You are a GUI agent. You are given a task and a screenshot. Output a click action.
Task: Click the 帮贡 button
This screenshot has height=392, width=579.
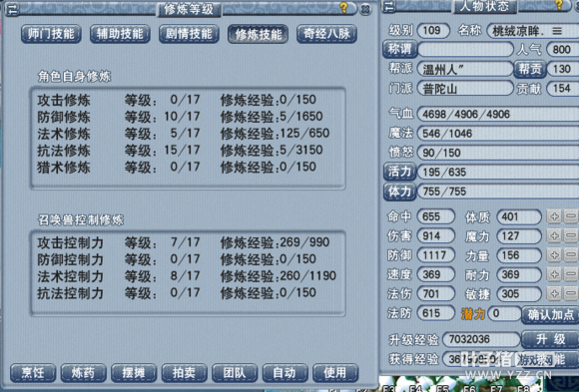click(530, 69)
